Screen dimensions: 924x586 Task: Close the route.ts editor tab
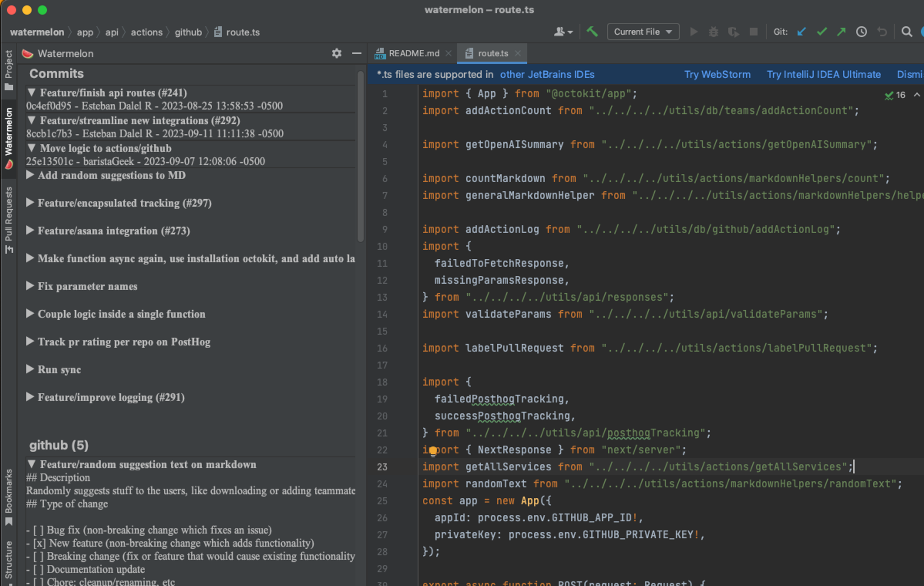518,53
